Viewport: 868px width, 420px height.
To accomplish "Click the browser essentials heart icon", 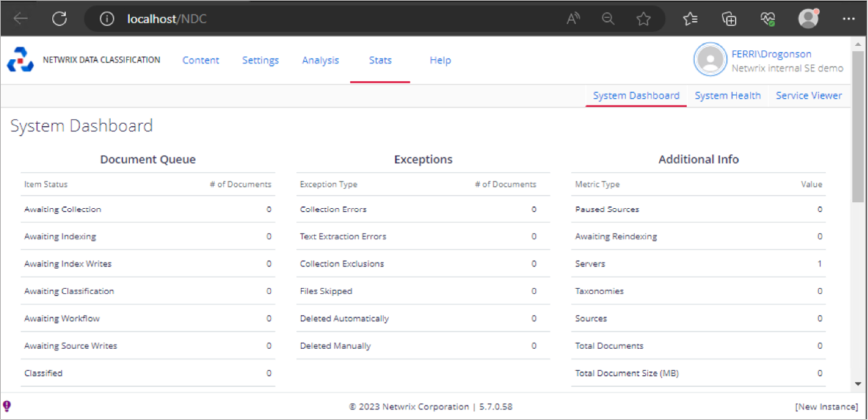I will [x=767, y=19].
